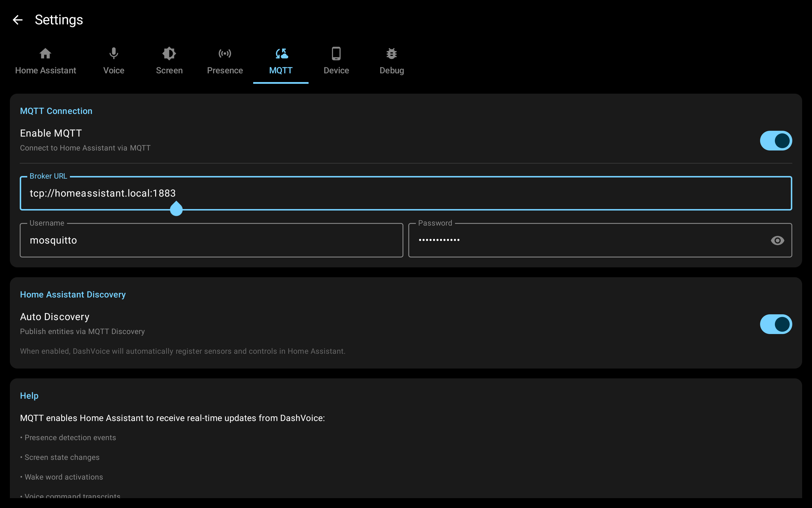Viewport: 812px width, 508px height.
Task: Click the Device phone icon
Action: click(336, 53)
